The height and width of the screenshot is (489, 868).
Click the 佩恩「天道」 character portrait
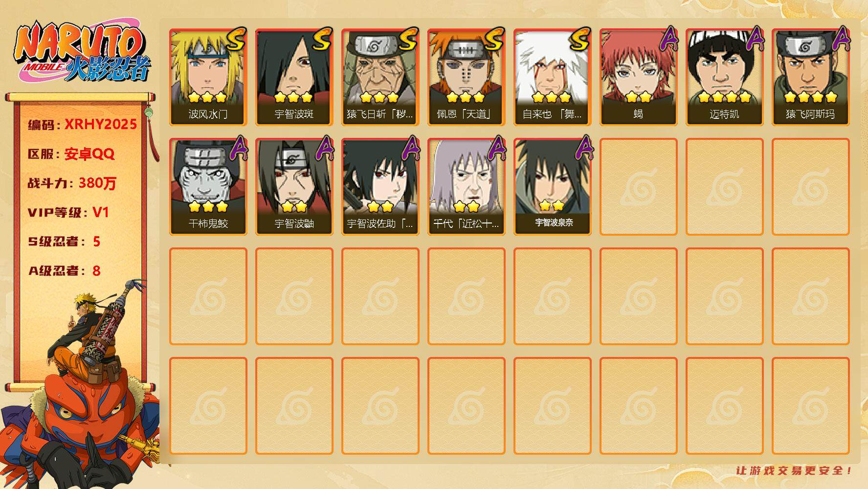click(x=466, y=77)
